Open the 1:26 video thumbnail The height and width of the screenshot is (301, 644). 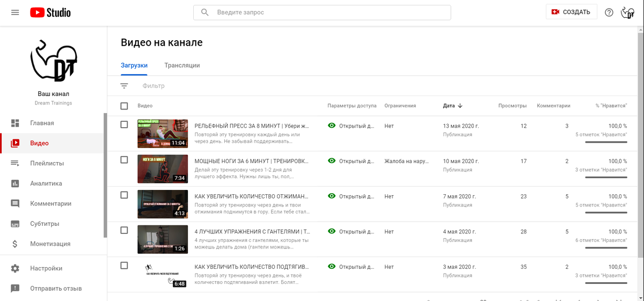coord(163,239)
